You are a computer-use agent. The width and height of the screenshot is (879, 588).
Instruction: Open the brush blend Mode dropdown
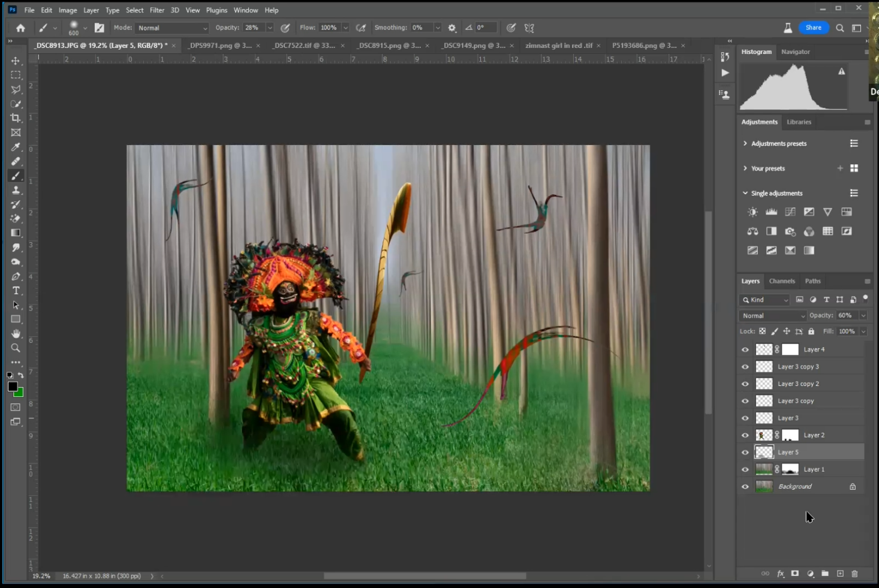172,28
